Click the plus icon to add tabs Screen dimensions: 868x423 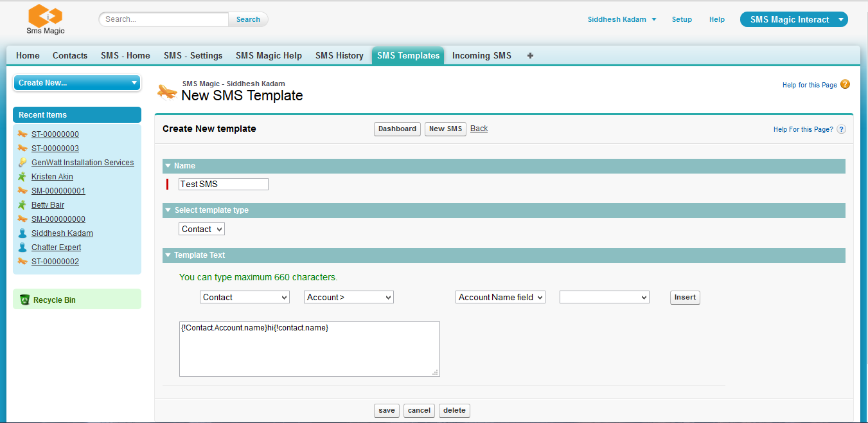click(530, 56)
